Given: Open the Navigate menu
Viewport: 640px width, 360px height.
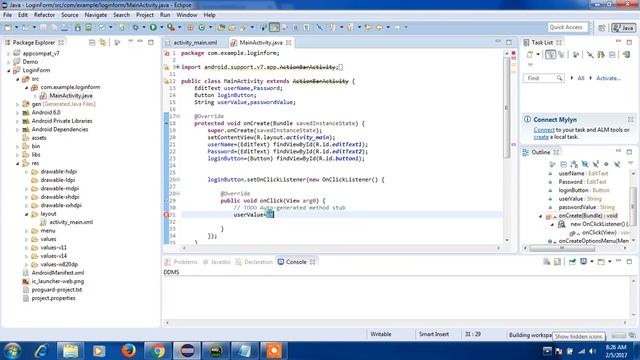Looking at the screenshot, I should click(96, 15).
